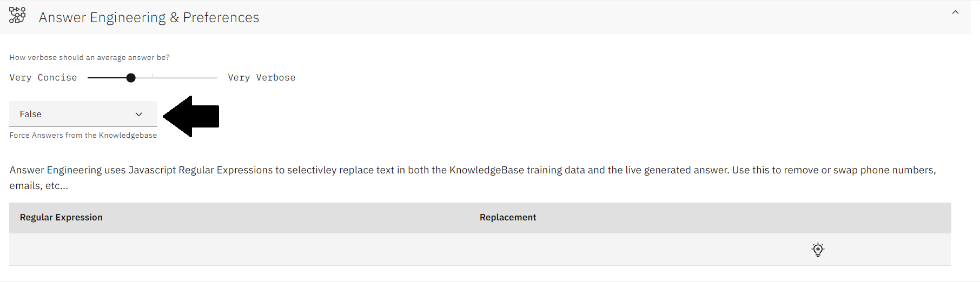This screenshot has width=980, height=282.
Task: Click the Regular Expression column header
Action: point(61,217)
